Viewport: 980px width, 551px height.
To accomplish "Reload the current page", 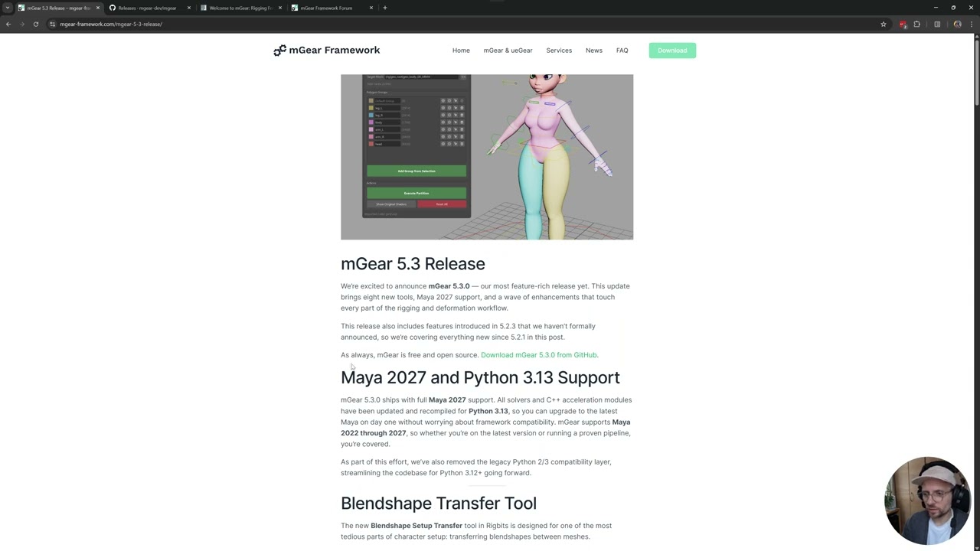I will click(36, 24).
